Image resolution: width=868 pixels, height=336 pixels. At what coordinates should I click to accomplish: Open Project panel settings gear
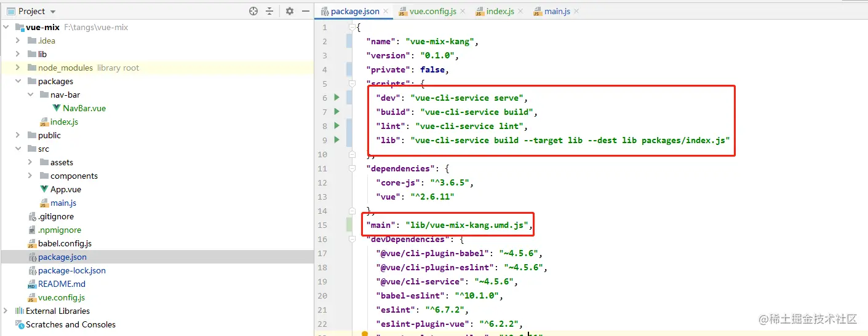click(290, 11)
